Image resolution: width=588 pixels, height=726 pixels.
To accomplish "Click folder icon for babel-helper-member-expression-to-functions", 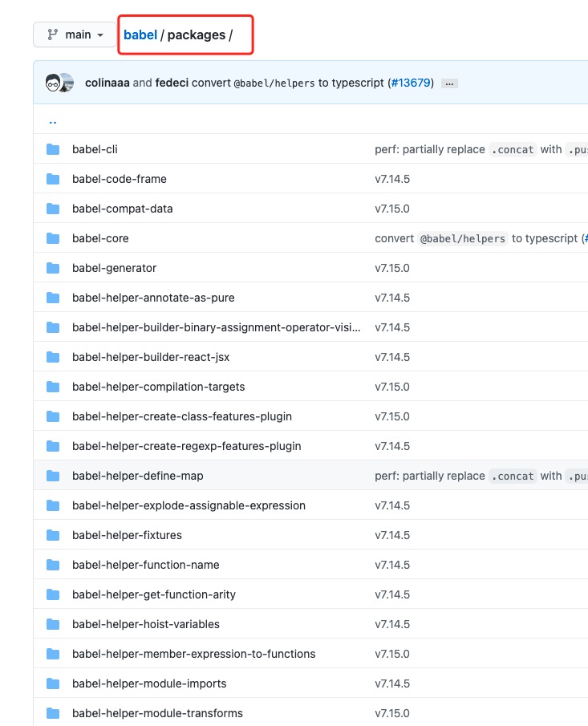I will point(53,654).
